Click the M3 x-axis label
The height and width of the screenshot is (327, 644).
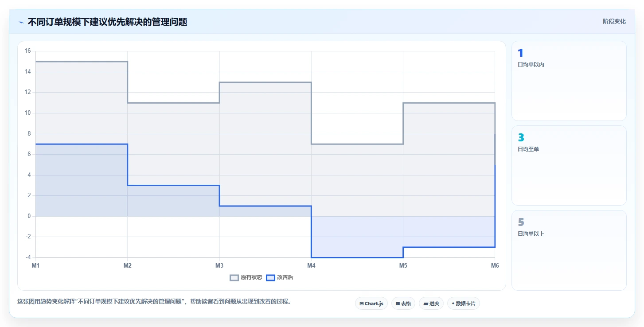pyautogui.click(x=219, y=265)
